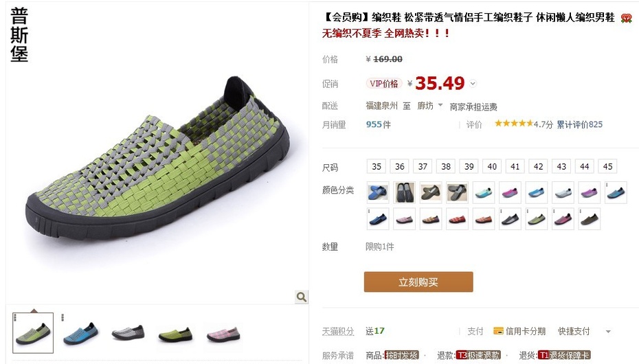
Task: Click the T3 fast refund badge
Action: pyautogui.click(x=478, y=355)
